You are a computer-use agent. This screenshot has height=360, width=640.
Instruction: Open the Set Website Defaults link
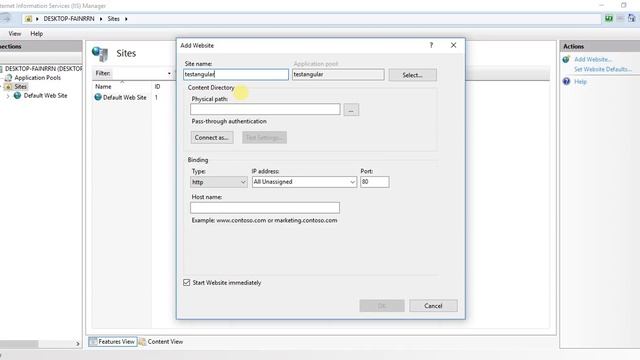coord(603,69)
